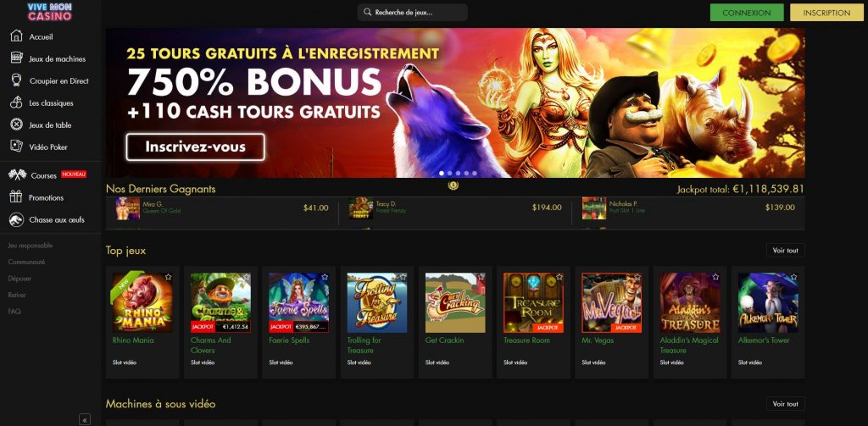Open the Promotions gift box icon

[16, 197]
